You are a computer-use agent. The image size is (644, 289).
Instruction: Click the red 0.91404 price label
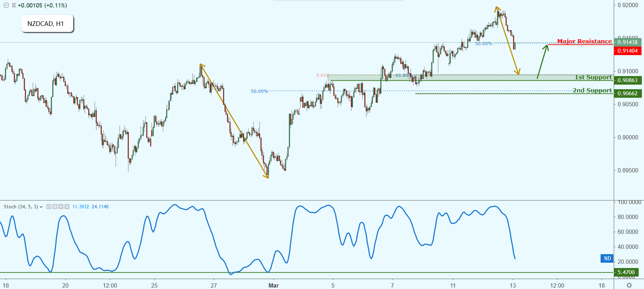[x=628, y=51]
